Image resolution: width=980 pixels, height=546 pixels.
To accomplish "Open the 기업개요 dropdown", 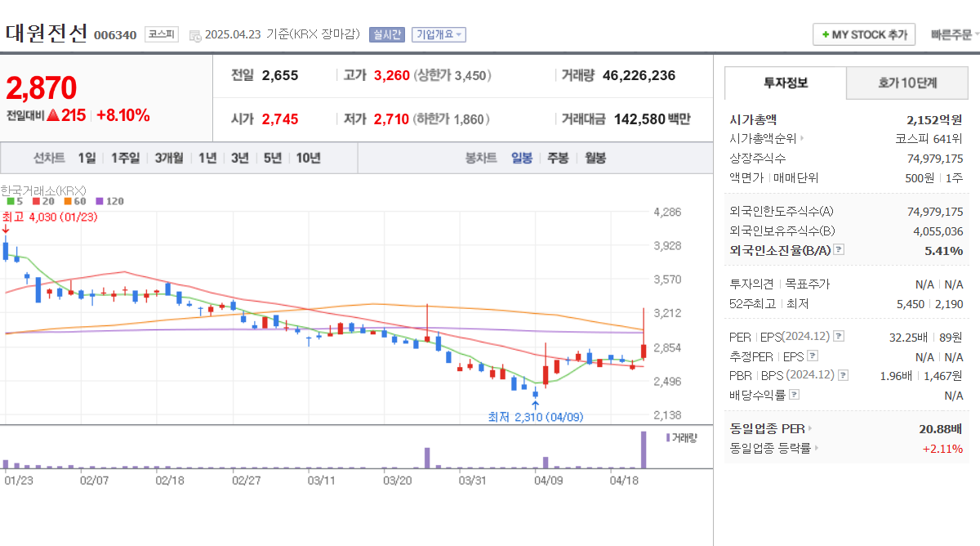I will pos(439,34).
